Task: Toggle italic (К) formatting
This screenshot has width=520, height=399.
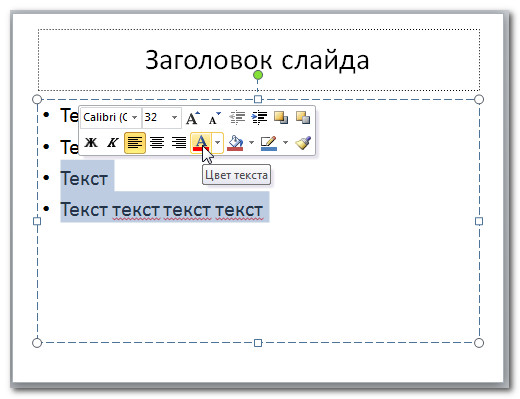Action: pos(113,143)
